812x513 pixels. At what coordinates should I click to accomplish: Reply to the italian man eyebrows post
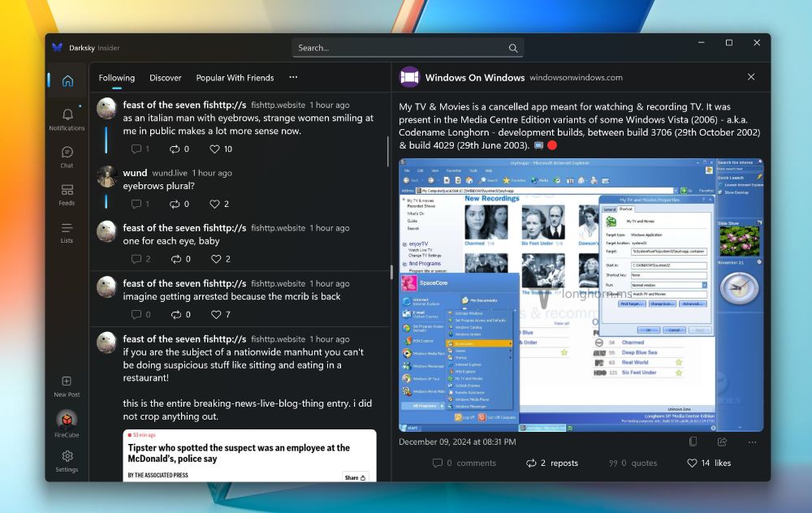[x=140, y=149]
